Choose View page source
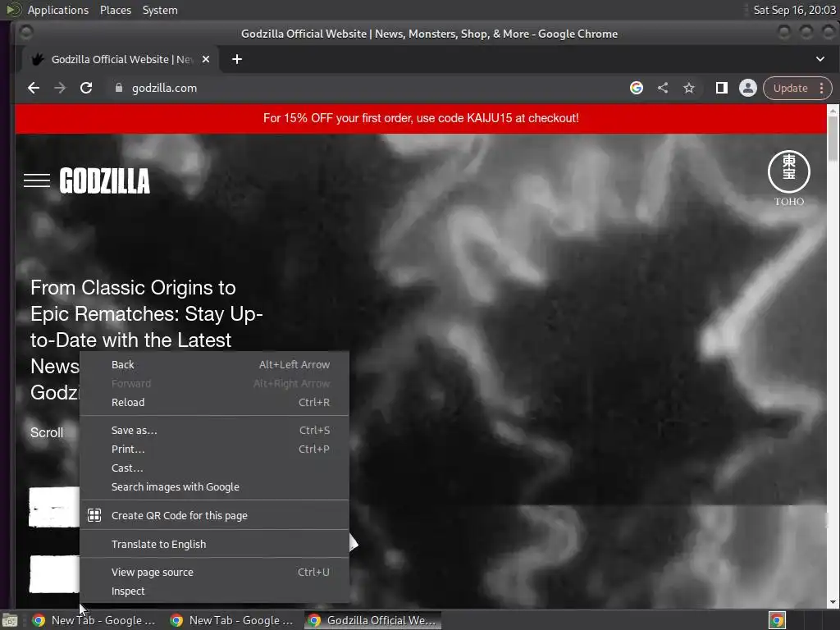The width and height of the screenshot is (840, 630). tap(214, 572)
